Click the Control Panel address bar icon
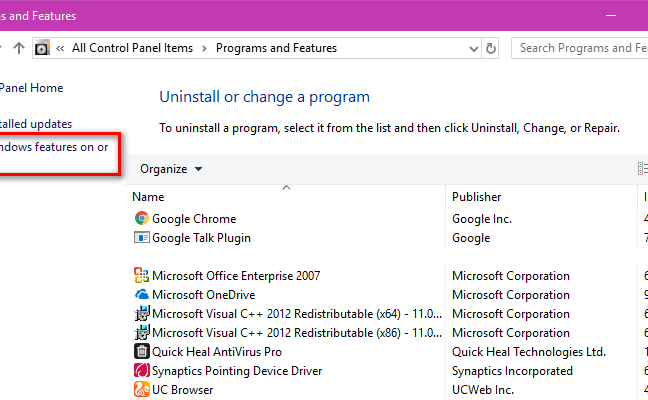This screenshot has width=648, height=400. [x=42, y=48]
